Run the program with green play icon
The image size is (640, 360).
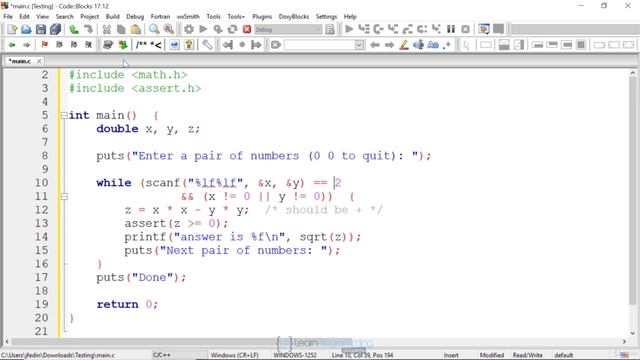(x=203, y=29)
